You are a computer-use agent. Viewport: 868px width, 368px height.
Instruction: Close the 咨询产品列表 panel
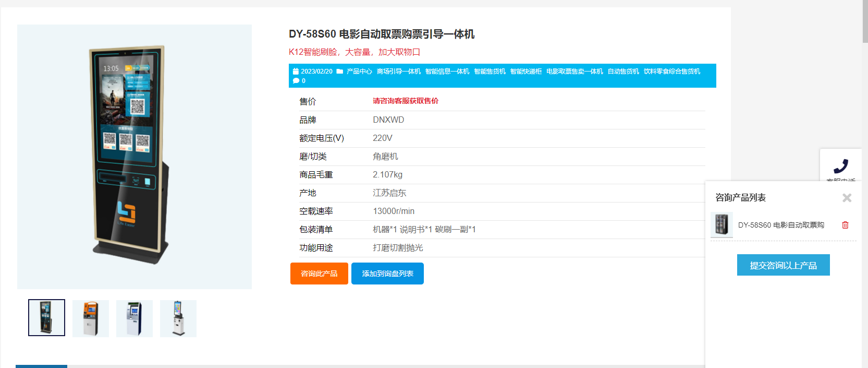(847, 198)
